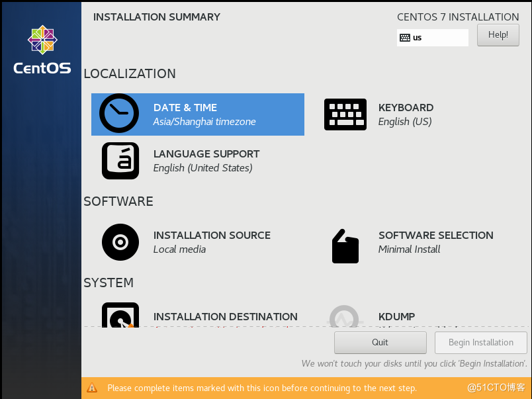Click the Quit button
This screenshot has height=399, width=532.
(x=380, y=342)
